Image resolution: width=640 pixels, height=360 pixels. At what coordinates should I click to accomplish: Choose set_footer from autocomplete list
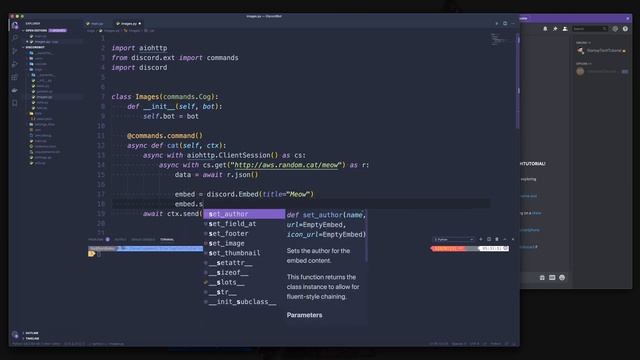(244, 233)
